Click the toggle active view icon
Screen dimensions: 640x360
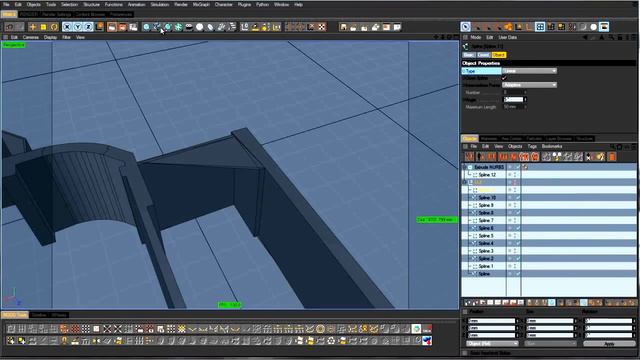[456, 37]
